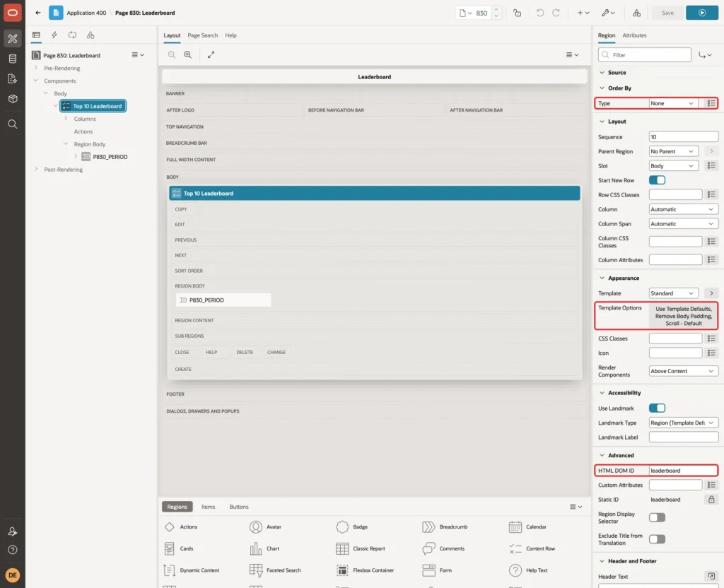Go back with the left arrow icon
The height and width of the screenshot is (588, 724).
(x=38, y=13)
